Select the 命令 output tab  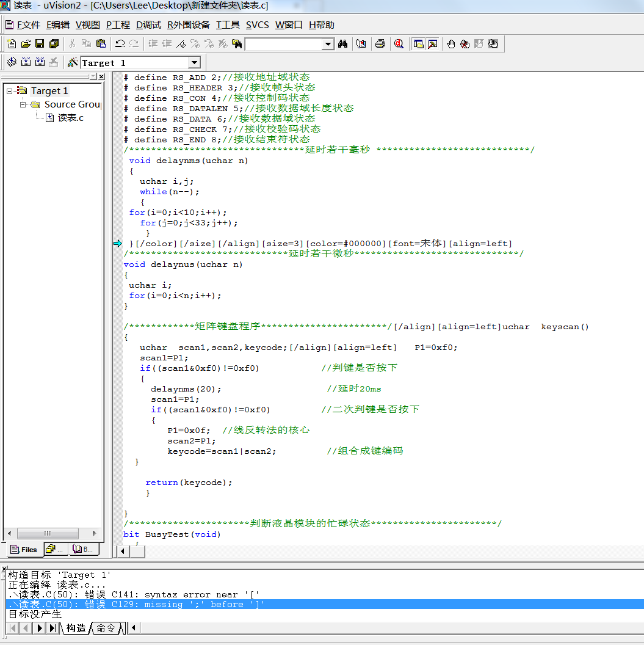click(x=106, y=628)
